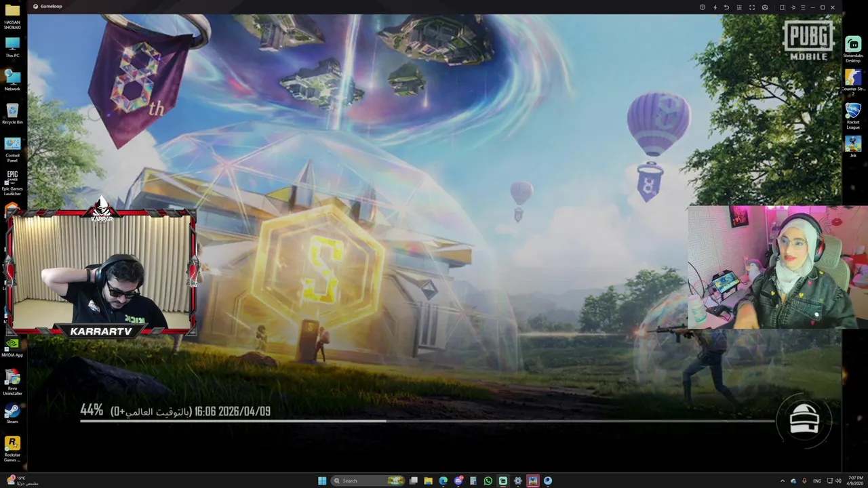The height and width of the screenshot is (488, 868).
Task: Select Rockstar Games desktop icon
Action: coord(12,449)
